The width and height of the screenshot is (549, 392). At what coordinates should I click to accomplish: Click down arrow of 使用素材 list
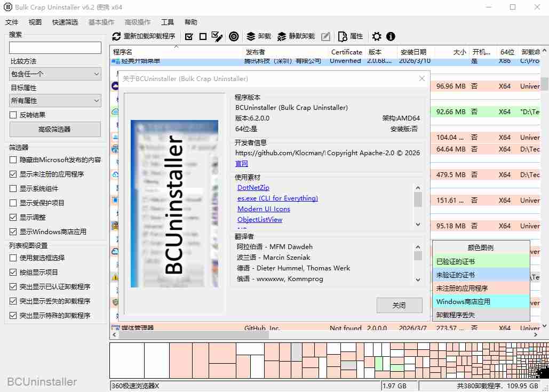click(x=418, y=225)
